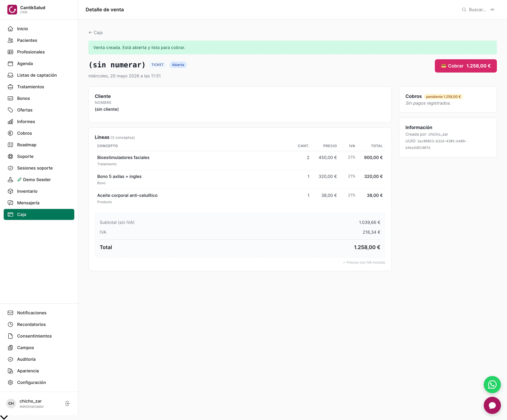The height and width of the screenshot is (420, 507).
Task: Click the Precios con IVA incluido note
Action: point(364,262)
